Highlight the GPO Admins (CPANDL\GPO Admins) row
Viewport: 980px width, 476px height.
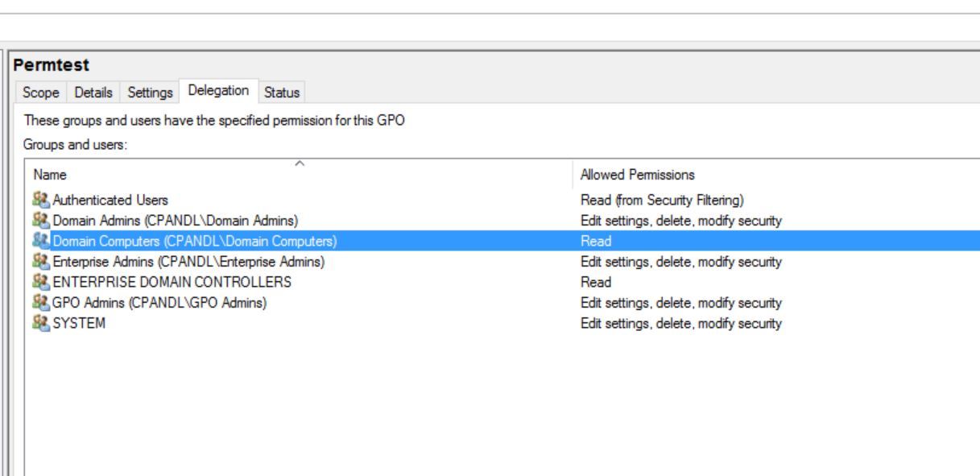[x=159, y=303]
